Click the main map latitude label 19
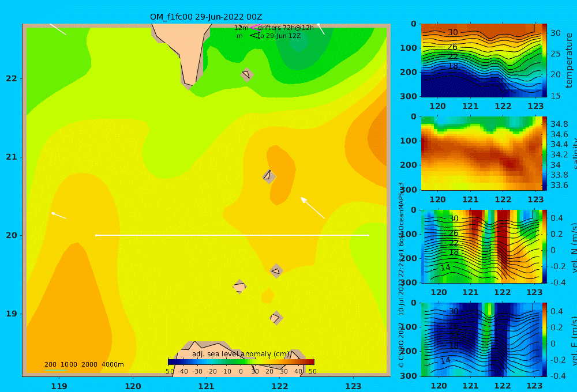 [x=12, y=314]
